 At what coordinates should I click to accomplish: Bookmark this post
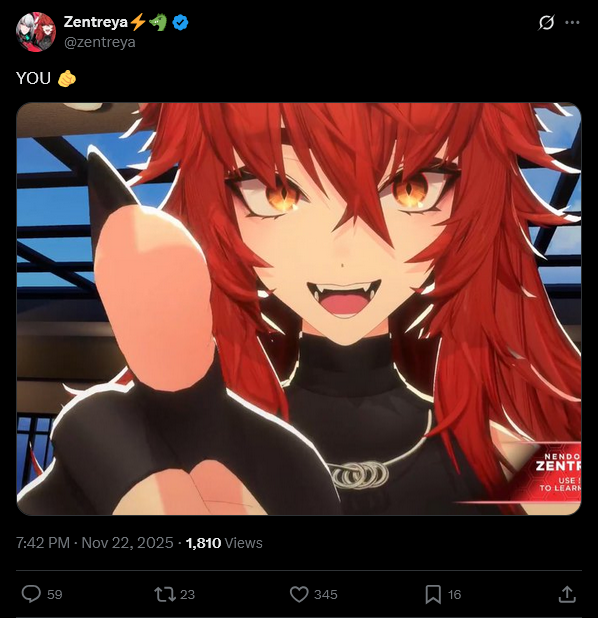pos(433,594)
